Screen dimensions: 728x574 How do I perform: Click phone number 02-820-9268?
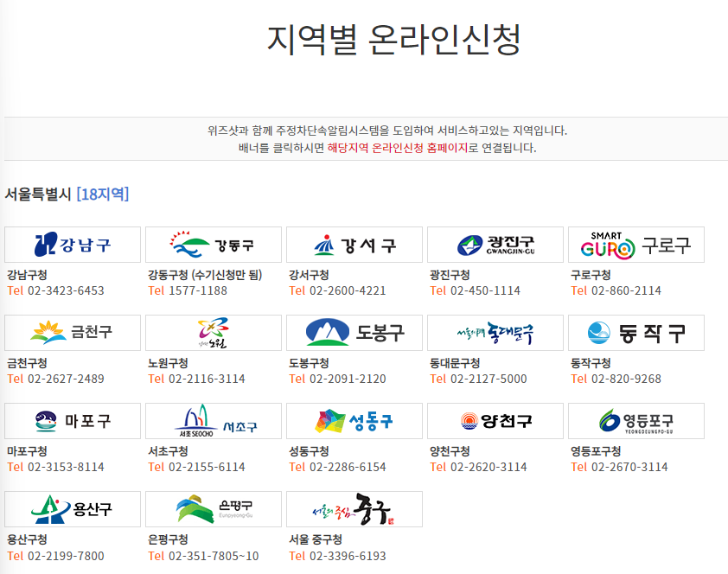point(626,379)
